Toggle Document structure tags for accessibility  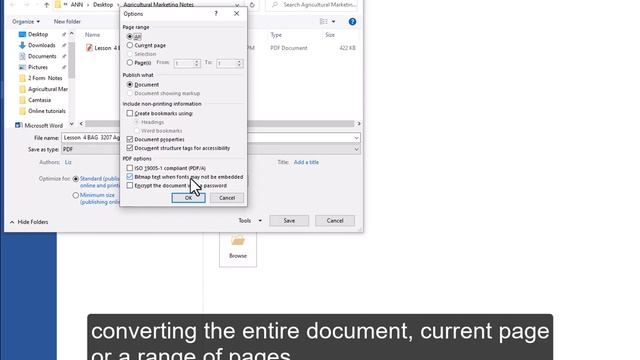point(130,148)
